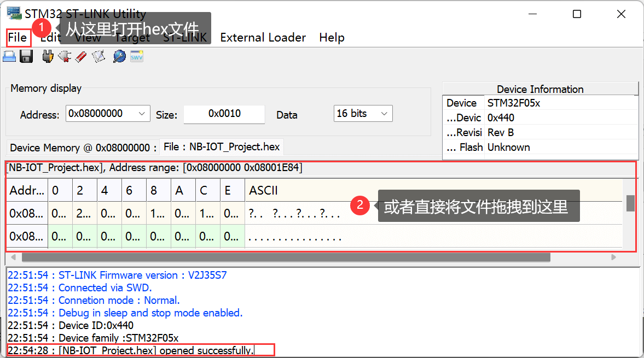The height and width of the screenshot is (358, 644).
Task: Open the External Loader menu
Action: coord(263,38)
